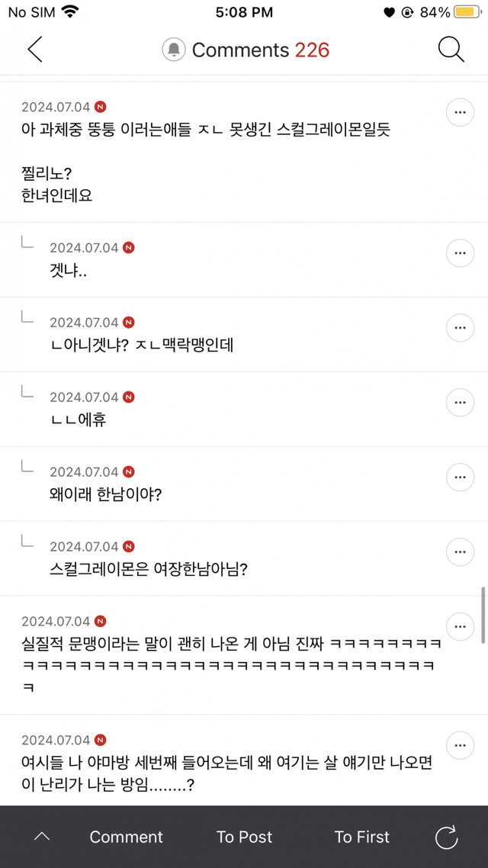
Task: Jump to first comment via To First
Action: click(362, 837)
